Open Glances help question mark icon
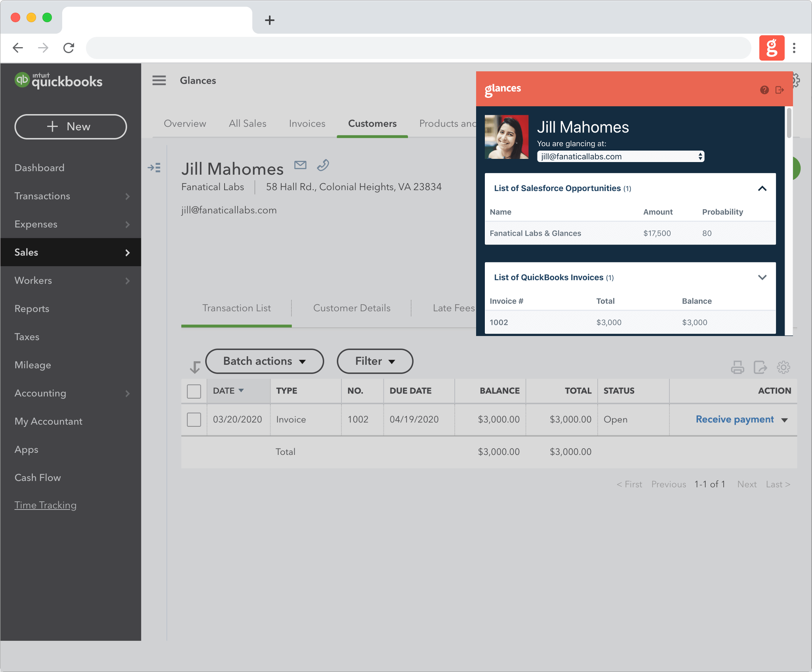This screenshot has height=672, width=812. (x=764, y=90)
